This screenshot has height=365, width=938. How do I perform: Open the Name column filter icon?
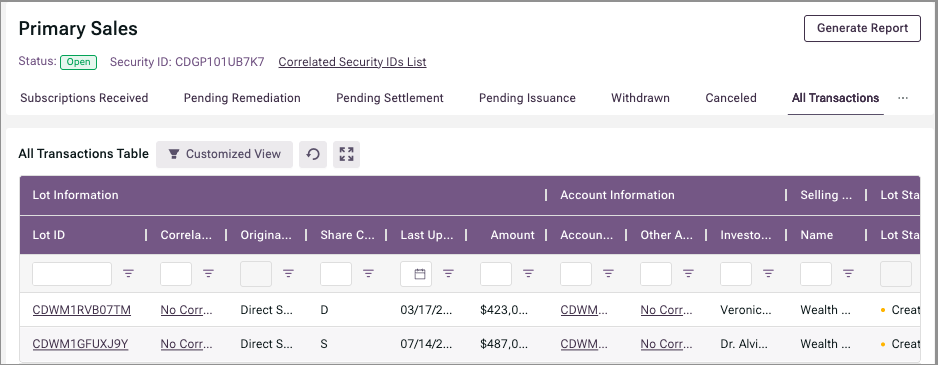(x=848, y=274)
